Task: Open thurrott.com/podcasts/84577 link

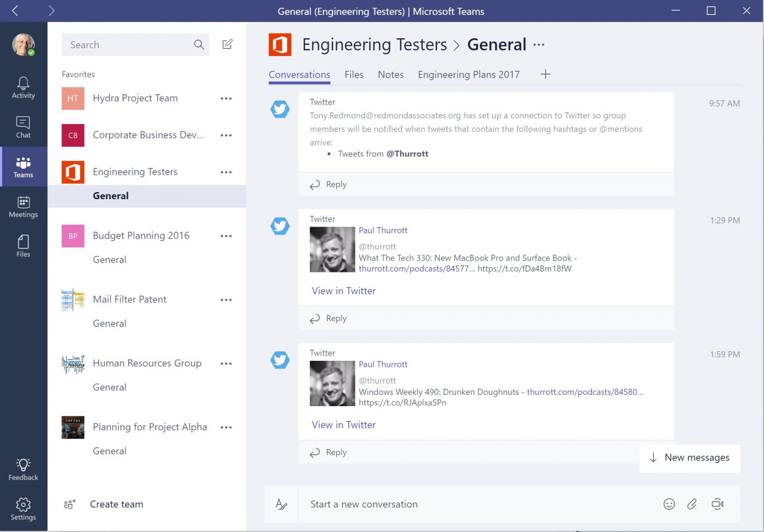Action: pos(417,269)
